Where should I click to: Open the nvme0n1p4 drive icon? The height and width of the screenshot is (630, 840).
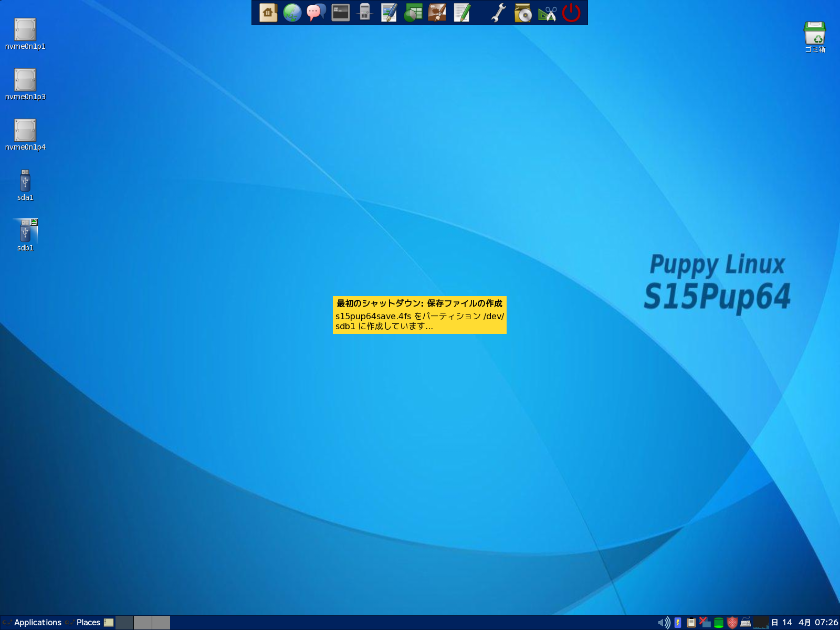coord(25,130)
